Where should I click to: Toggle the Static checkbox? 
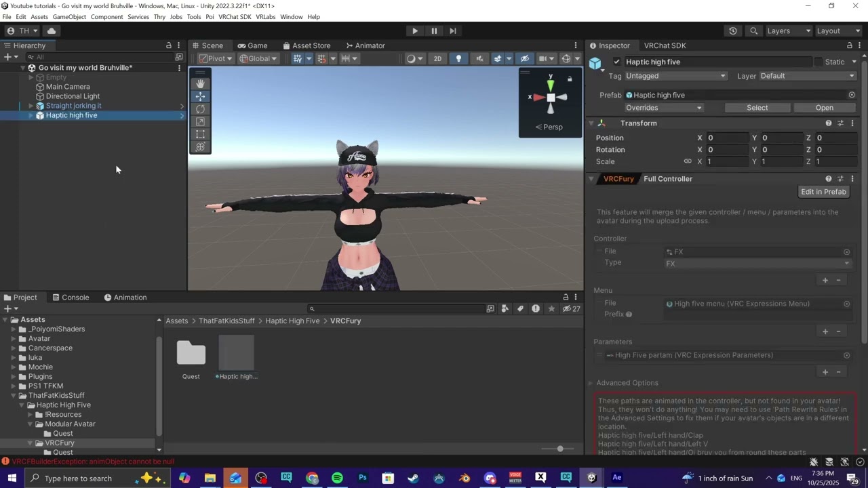pos(818,62)
